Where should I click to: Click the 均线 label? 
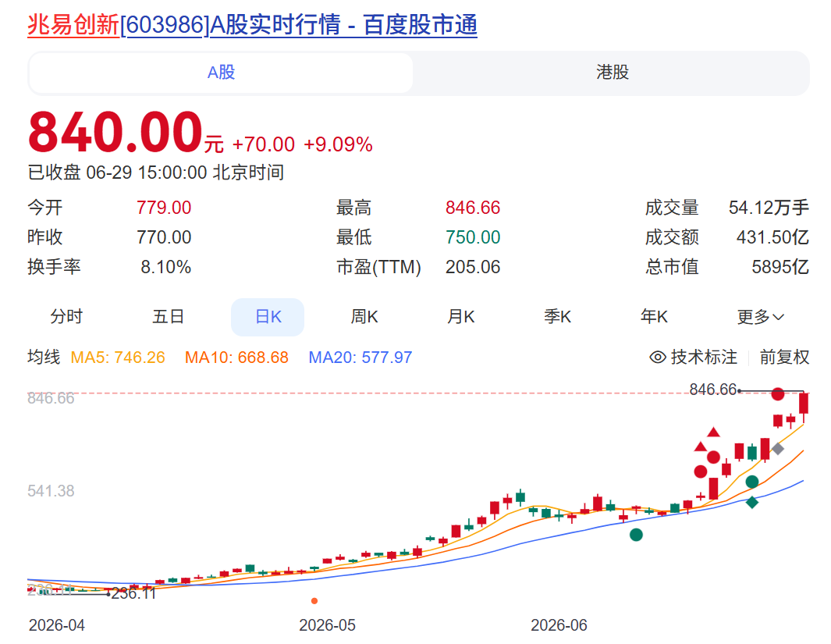point(44,358)
